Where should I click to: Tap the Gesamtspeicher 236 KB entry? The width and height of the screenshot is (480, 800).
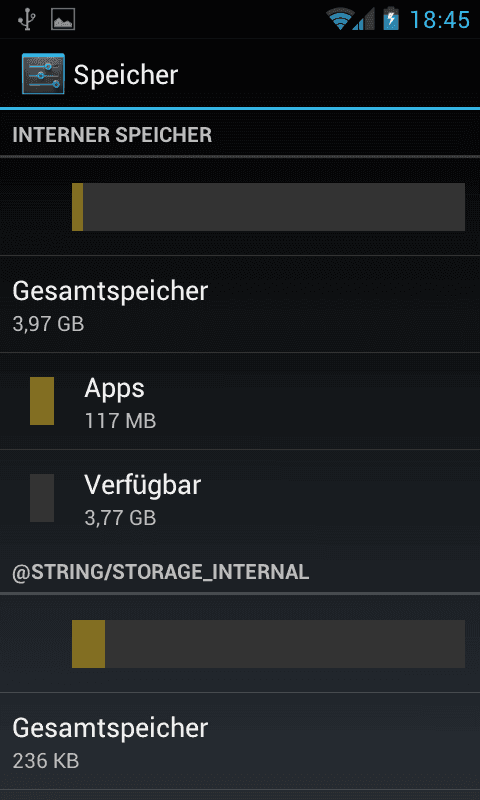pos(240,741)
